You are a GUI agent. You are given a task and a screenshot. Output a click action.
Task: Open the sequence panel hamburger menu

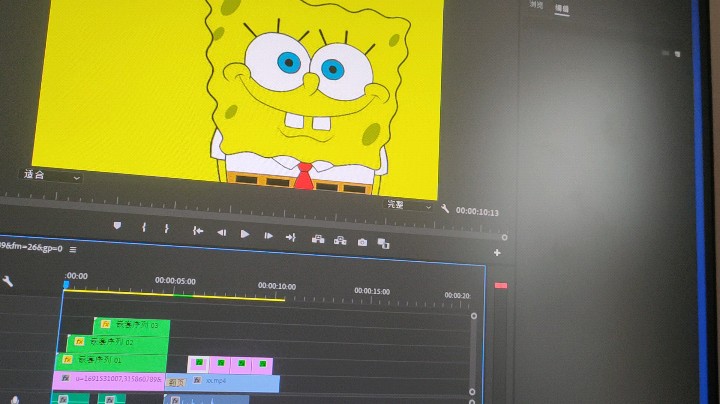(x=73, y=249)
